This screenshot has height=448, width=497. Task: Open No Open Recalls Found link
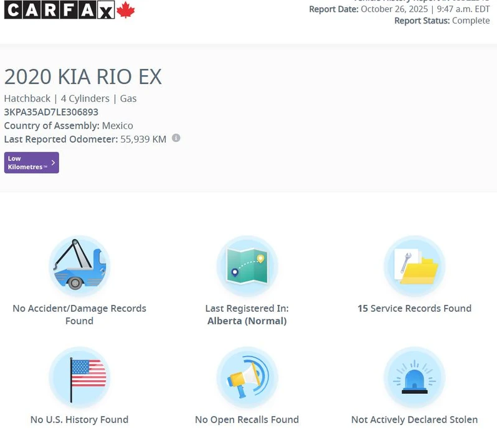tap(247, 419)
